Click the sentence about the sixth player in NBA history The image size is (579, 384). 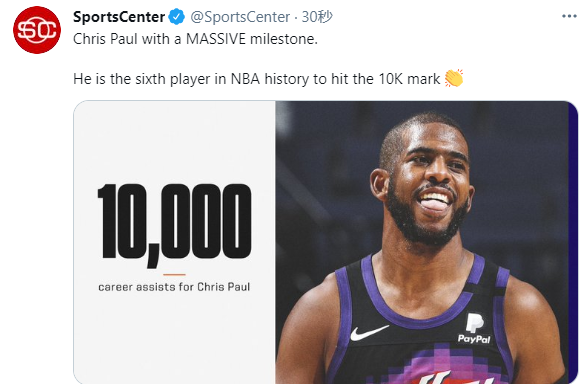pyautogui.click(x=257, y=79)
